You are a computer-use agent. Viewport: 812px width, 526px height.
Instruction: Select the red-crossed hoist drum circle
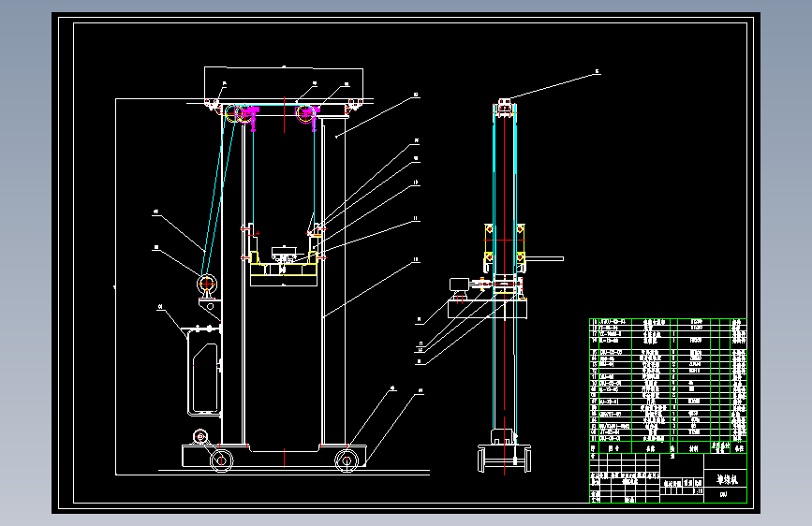207,284
